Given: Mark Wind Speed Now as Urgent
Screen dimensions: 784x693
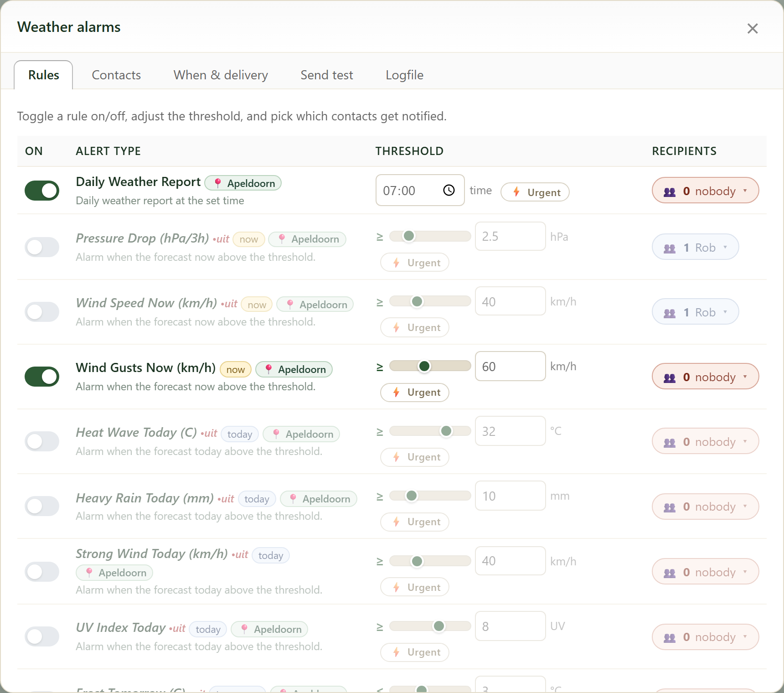Looking at the screenshot, I should (x=415, y=327).
